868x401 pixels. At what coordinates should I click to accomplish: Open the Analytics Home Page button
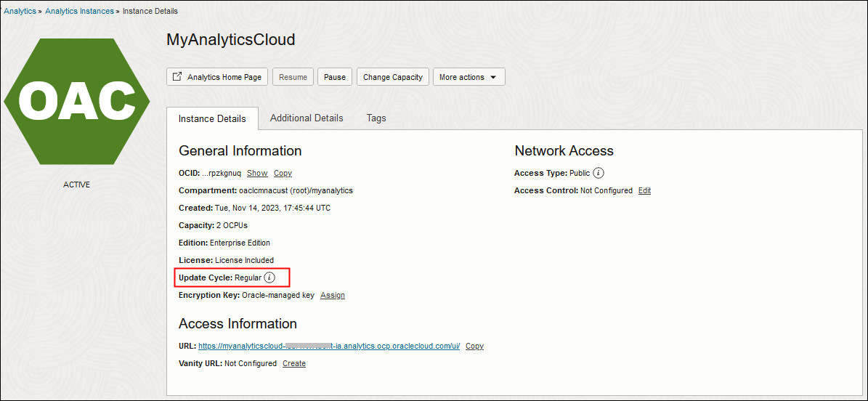click(217, 77)
